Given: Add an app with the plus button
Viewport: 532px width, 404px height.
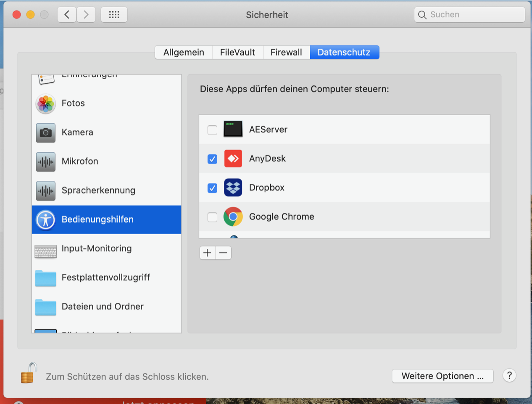Looking at the screenshot, I should click(208, 253).
